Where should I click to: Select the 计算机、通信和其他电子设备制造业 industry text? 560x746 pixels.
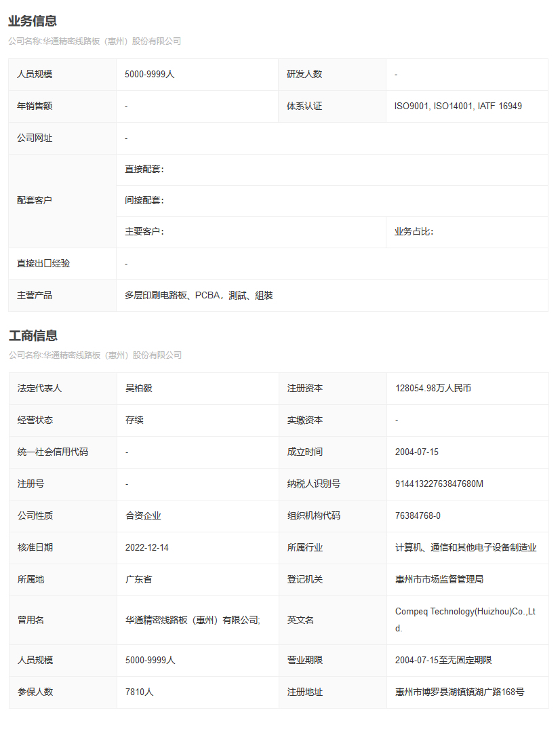(x=466, y=547)
